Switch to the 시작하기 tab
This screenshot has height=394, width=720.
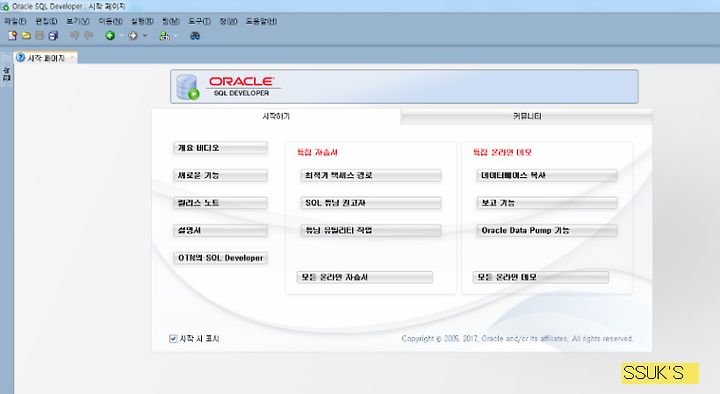pyautogui.click(x=276, y=117)
